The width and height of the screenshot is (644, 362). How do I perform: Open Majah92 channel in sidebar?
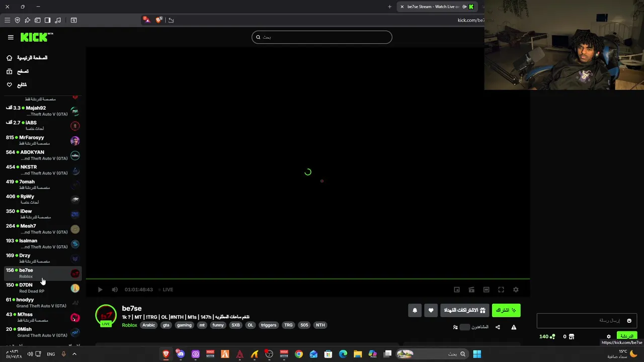43,111
